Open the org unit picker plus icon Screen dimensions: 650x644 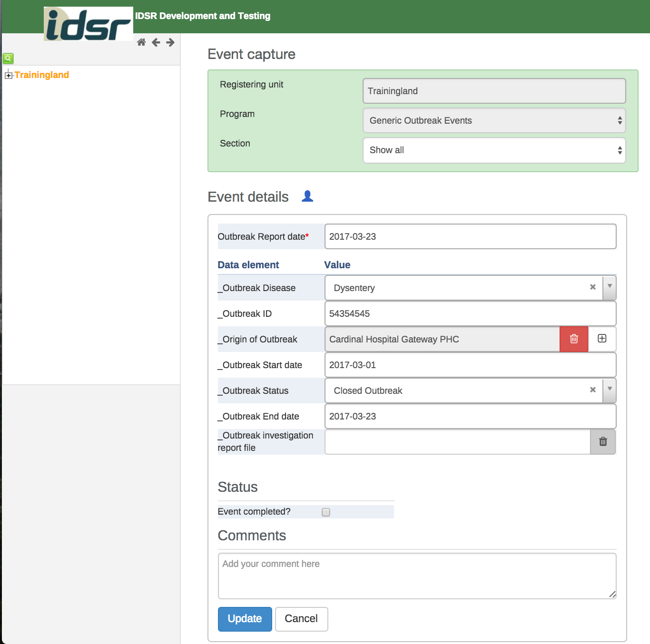pos(602,339)
